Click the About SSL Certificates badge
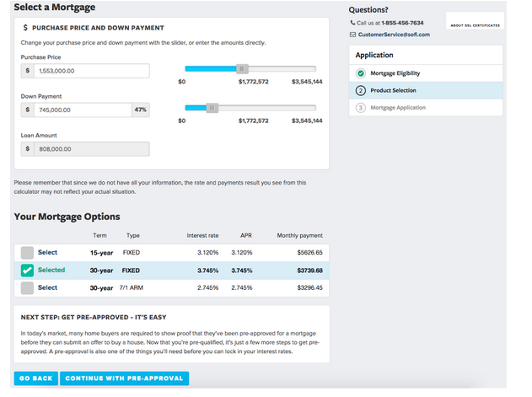This screenshot has width=532, height=397. [475, 21]
